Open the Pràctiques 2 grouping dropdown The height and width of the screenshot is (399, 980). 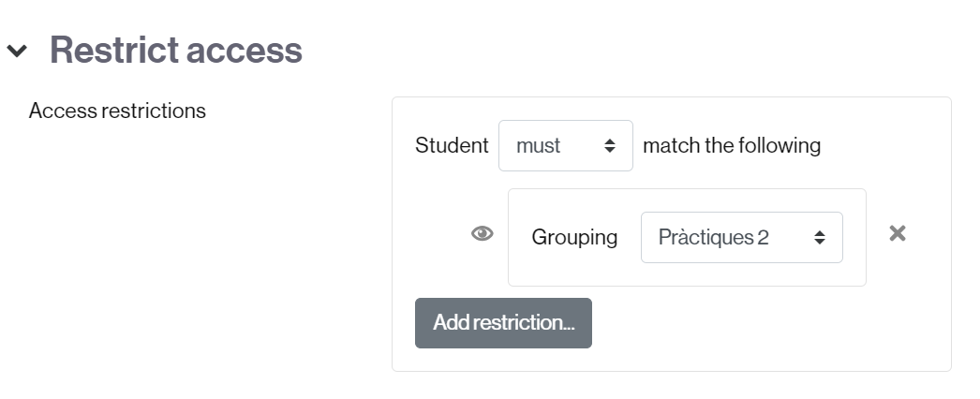point(742,237)
